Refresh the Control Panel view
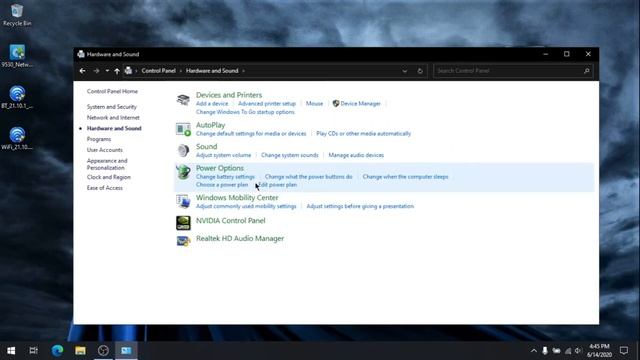Screen dimensions: 640x360 (420, 71)
